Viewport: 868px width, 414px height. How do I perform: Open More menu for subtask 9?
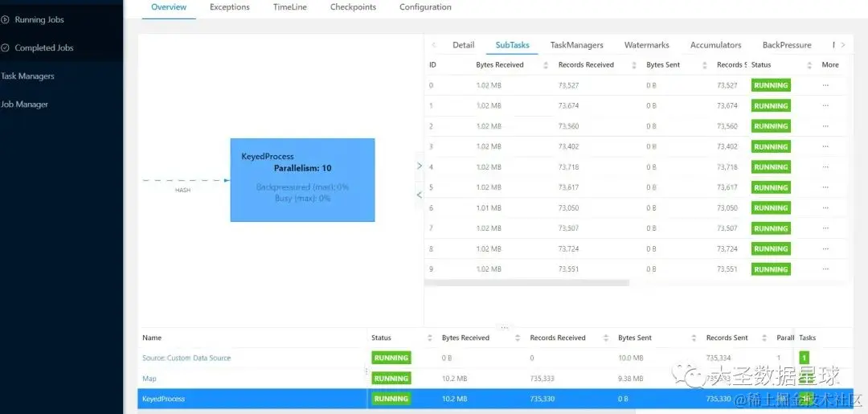tap(825, 269)
